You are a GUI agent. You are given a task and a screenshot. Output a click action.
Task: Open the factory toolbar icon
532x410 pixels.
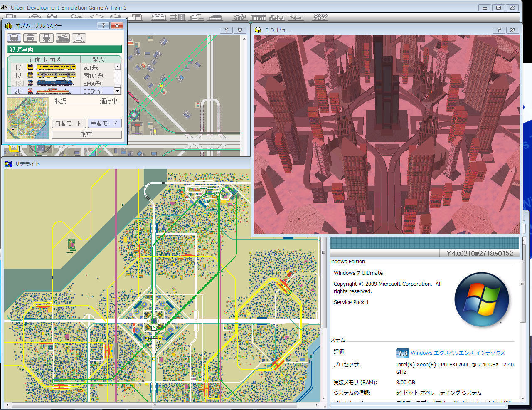point(196,17)
